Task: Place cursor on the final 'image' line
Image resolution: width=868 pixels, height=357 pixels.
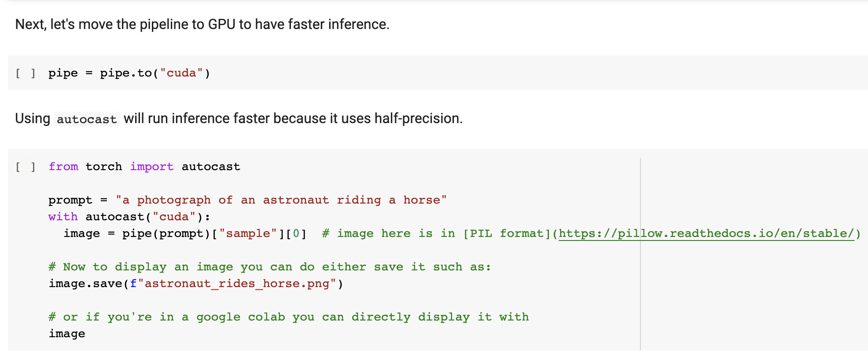Action: click(x=67, y=334)
